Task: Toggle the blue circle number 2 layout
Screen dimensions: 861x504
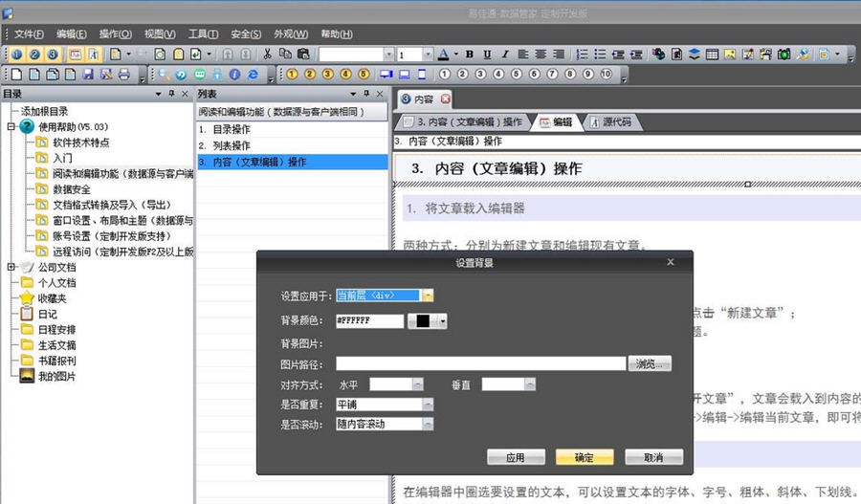Action: coord(34,54)
